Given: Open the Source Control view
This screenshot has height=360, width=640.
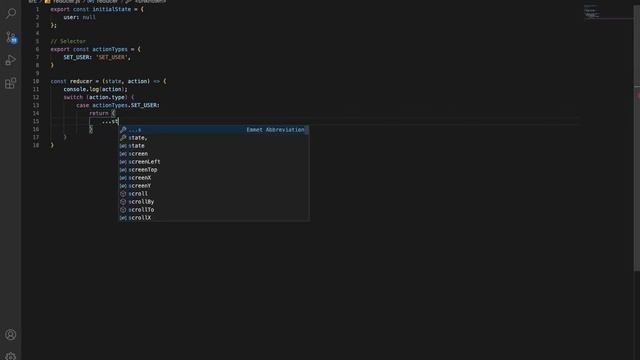Looking at the screenshot, I should (x=11, y=38).
